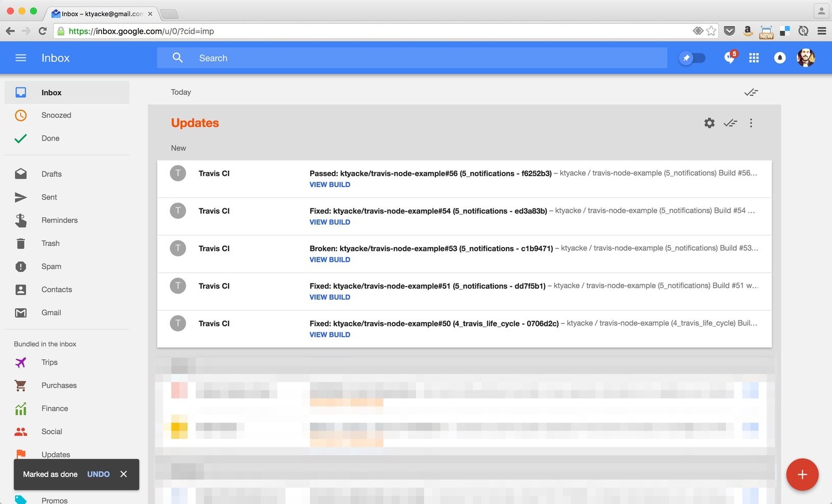The width and height of the screenshot is (832, 504).
Task: Click VIEW BUILD for build #56
Action: tap(330, 184)
